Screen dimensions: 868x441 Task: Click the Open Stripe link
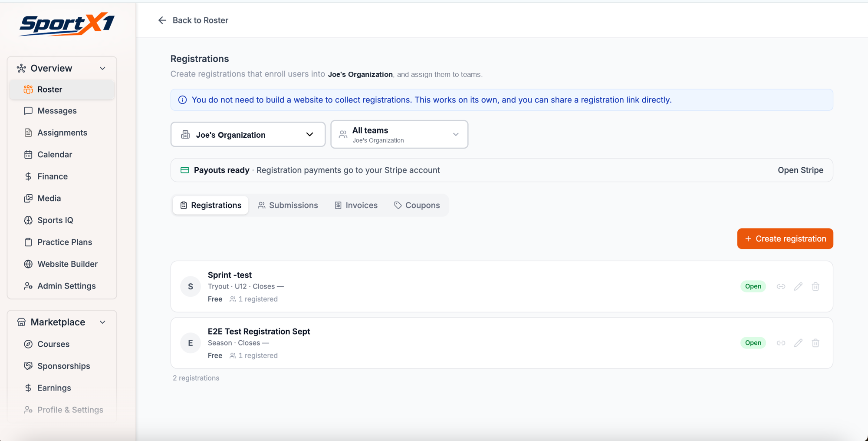[800, 170]
